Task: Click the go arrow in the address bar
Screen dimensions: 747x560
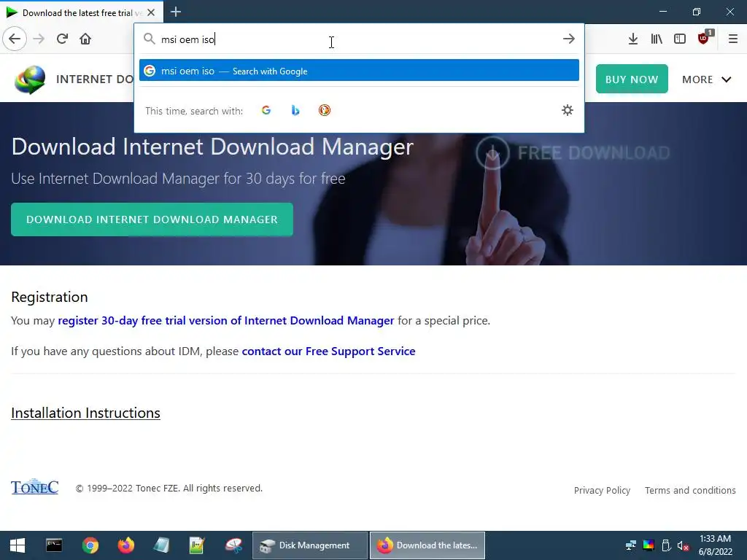Action: tap(568, 39)
